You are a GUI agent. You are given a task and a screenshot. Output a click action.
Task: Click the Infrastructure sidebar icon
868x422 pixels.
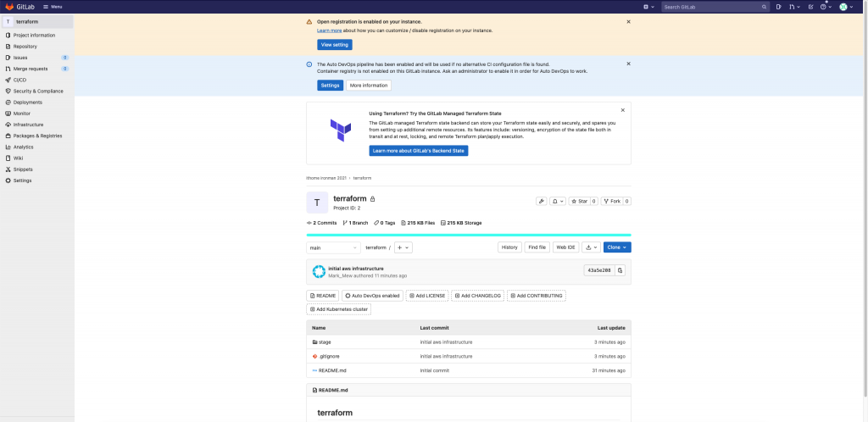(8, 125)
